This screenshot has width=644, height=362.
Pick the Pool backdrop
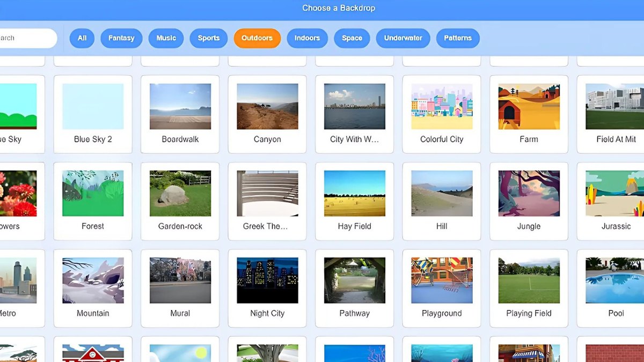tap(611, 289)
